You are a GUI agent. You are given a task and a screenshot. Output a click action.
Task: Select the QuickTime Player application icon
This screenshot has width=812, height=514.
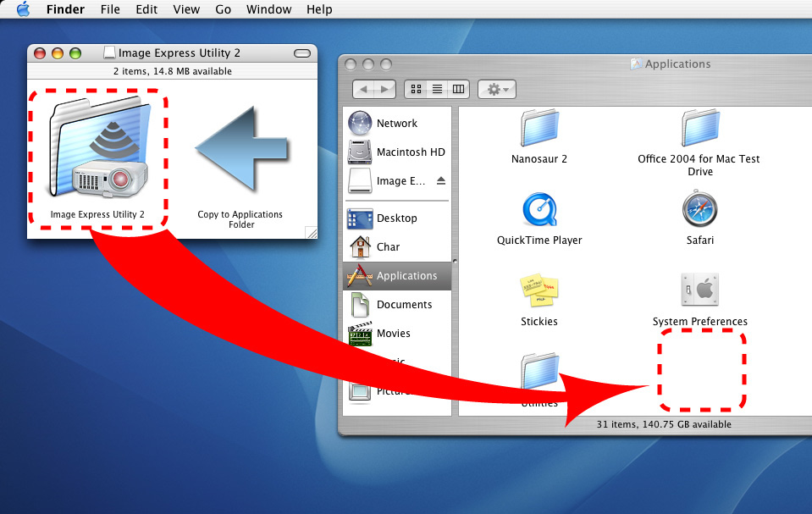[x=539, y=210]
